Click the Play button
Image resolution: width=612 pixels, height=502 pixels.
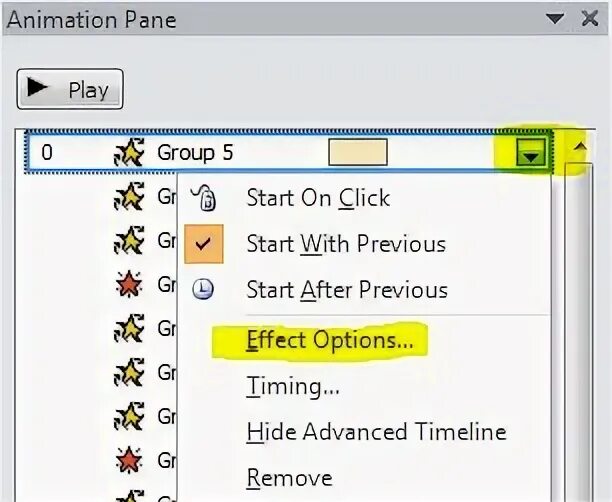(70, 89)
